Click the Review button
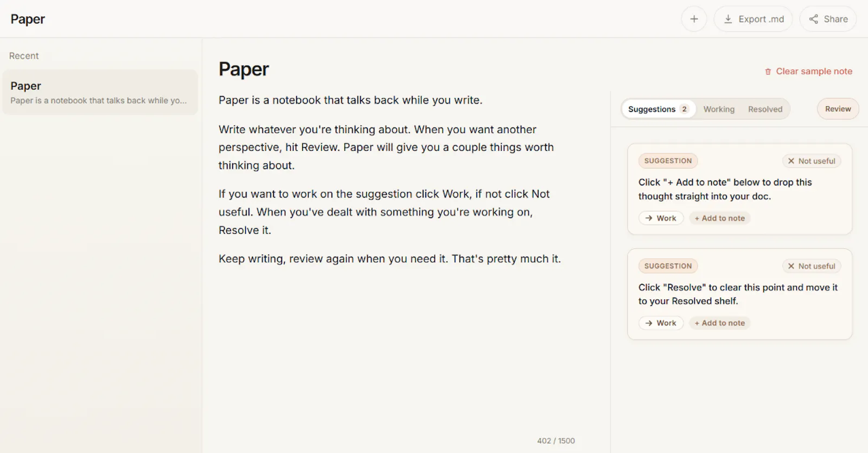This screenshot has width=868, height=453. (x=838, y=109)
